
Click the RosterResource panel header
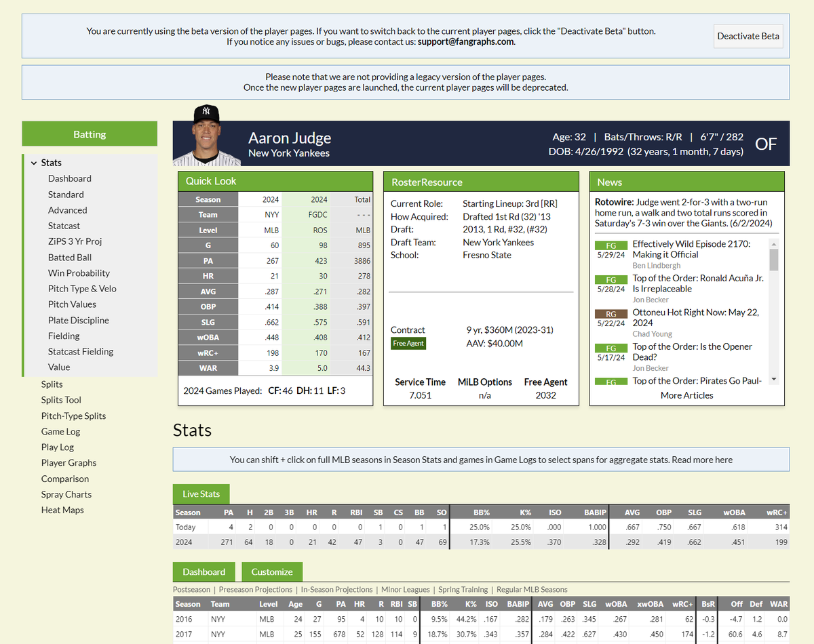tap(481, 182)
